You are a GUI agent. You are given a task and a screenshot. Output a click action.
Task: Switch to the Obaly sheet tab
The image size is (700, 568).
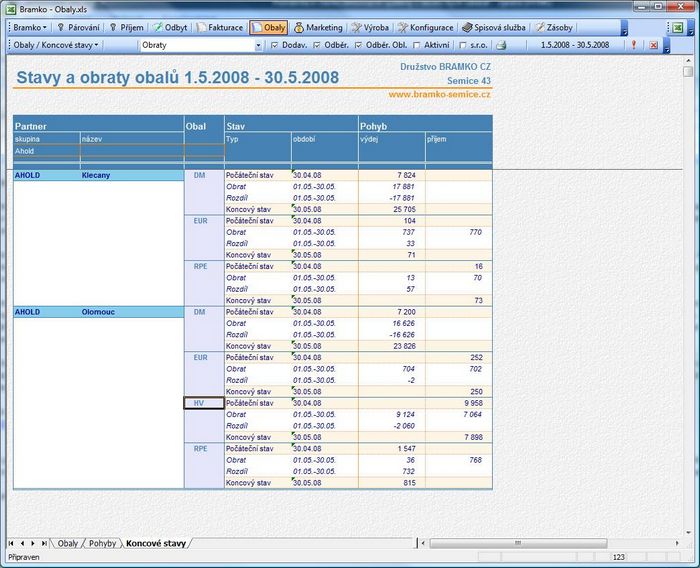(68, 543)
